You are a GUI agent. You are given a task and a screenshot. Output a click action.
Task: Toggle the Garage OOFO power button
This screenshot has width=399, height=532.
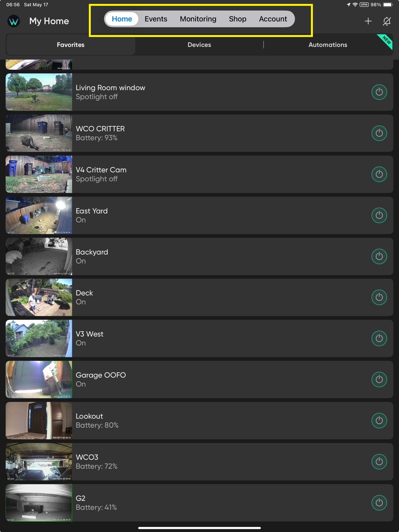pyautogui.click(x=379, y=380)
